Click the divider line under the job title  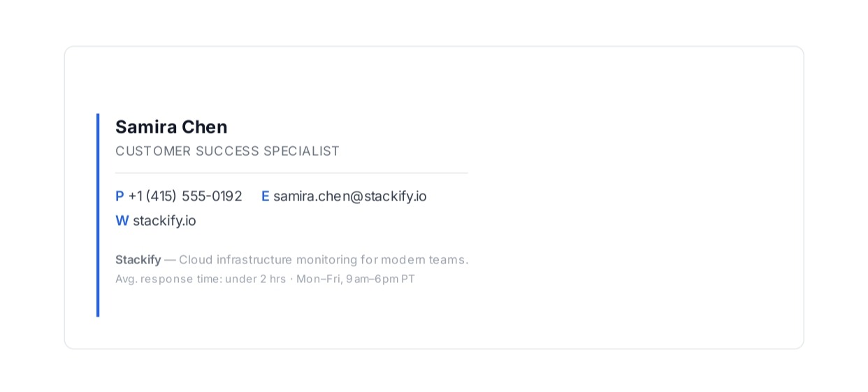coord(291,173)
